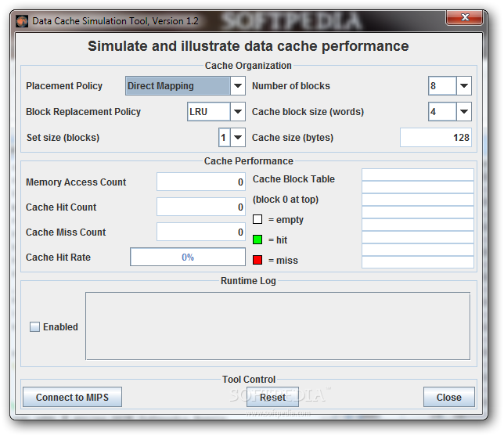Image resolution: width=504 pixels, height=436 pixels.
Task: Click the Block Replacement Policy label
Action: coord(83,112)
